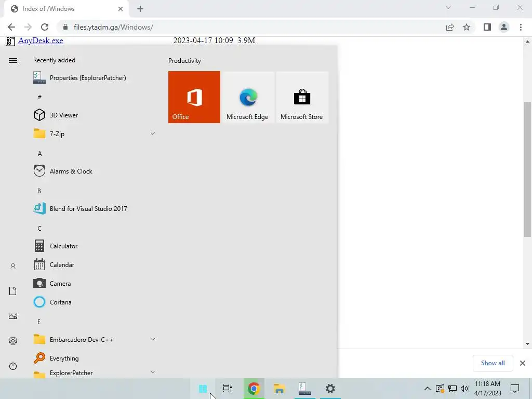The width and height of the screenshot is (532, 399).
Task: Click Show all downloads button
Action: (x=493, y=363)
